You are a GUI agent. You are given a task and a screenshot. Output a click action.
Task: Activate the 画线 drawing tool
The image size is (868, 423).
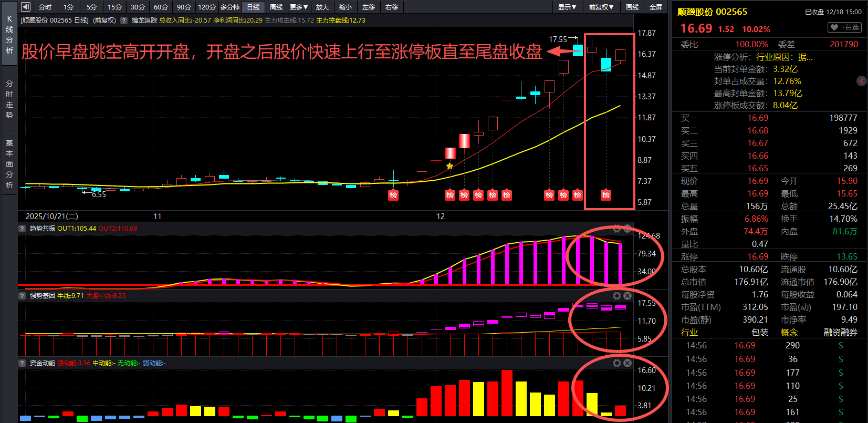(632, 7)
